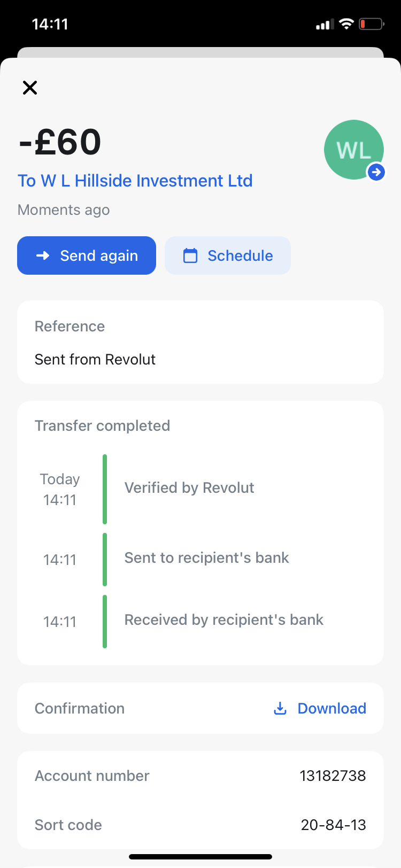Tap the sort code 20-84-13
The width and height of the screenshot is (401, 868).
coord(333,825)
